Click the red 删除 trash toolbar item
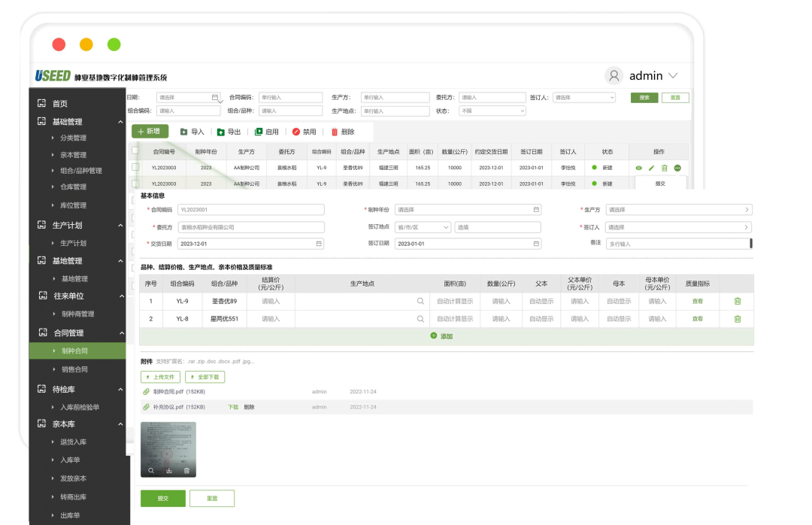 [342, 132]
